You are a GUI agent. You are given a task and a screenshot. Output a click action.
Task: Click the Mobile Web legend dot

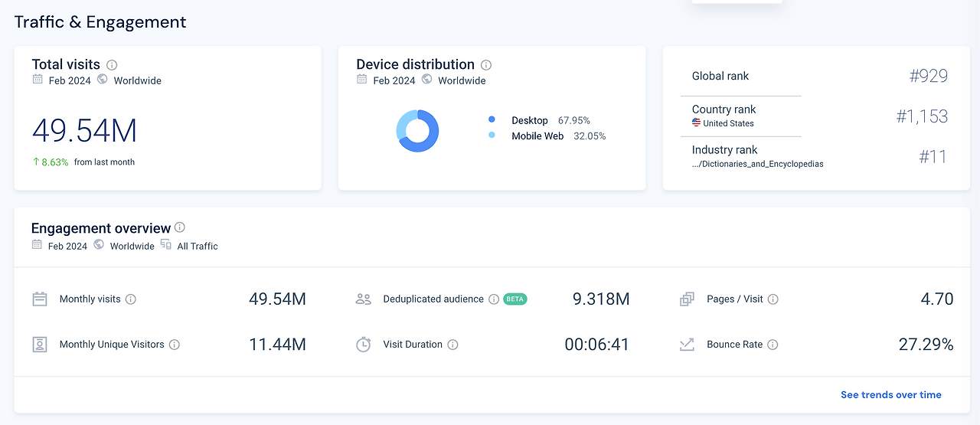(492, 136)
